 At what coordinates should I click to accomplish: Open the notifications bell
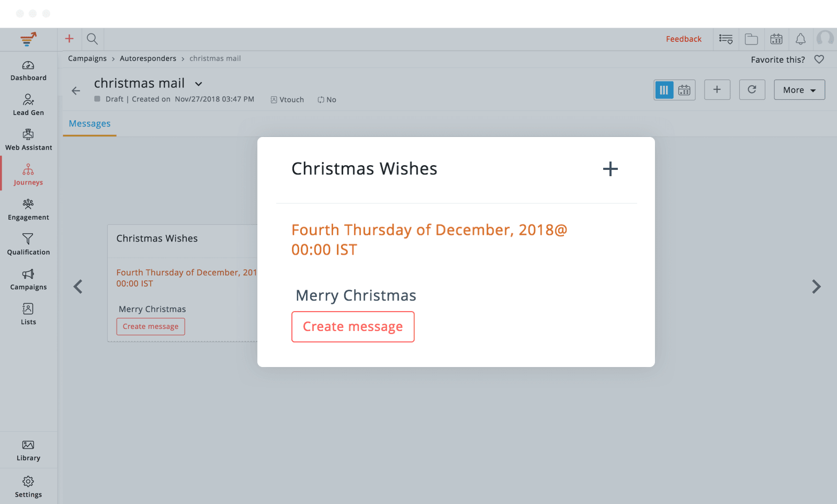[800, 39]
